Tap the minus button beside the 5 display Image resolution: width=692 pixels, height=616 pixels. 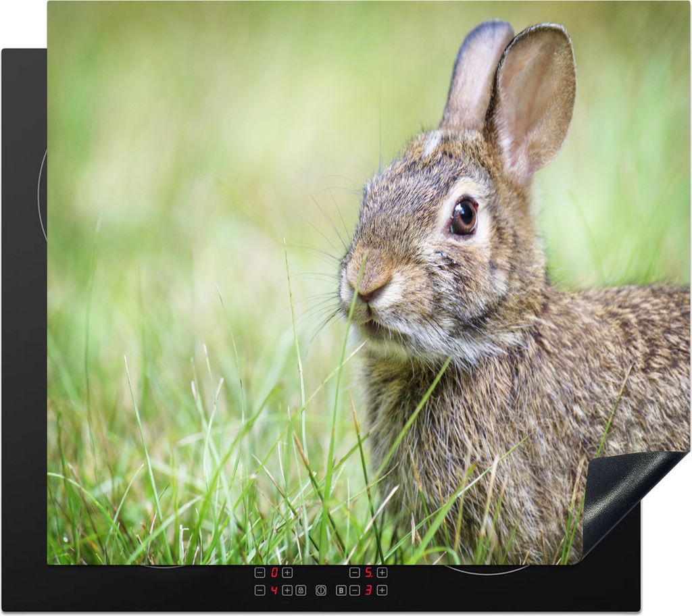(x=354, y=572)
